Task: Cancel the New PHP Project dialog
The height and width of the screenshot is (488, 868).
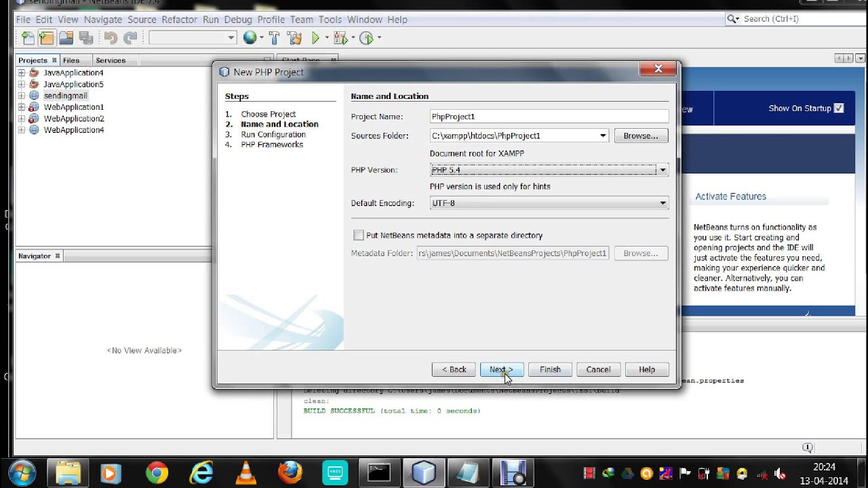Action: tap(598, 369)
